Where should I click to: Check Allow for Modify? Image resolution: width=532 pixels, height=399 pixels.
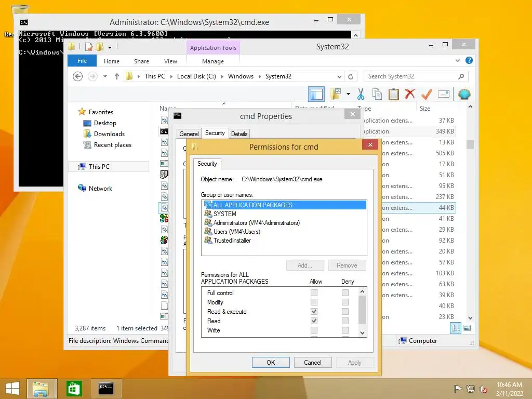(314, 302)
